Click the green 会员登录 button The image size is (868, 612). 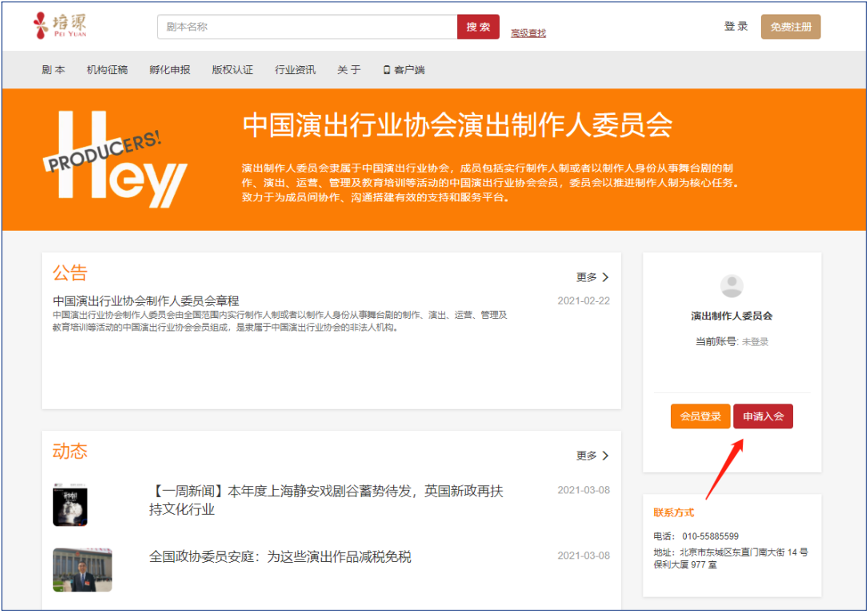pyautogui.click(x=700, y=414)
